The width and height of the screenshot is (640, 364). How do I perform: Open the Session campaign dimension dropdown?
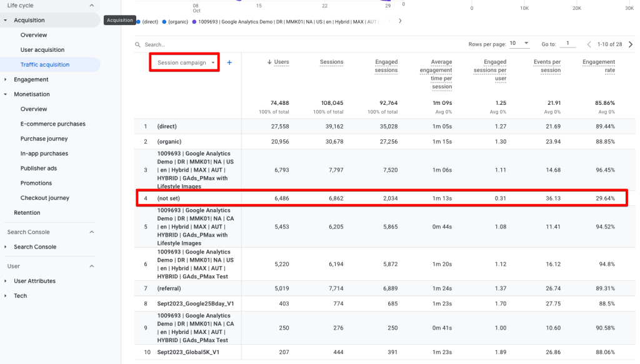(x=184, y=63)
